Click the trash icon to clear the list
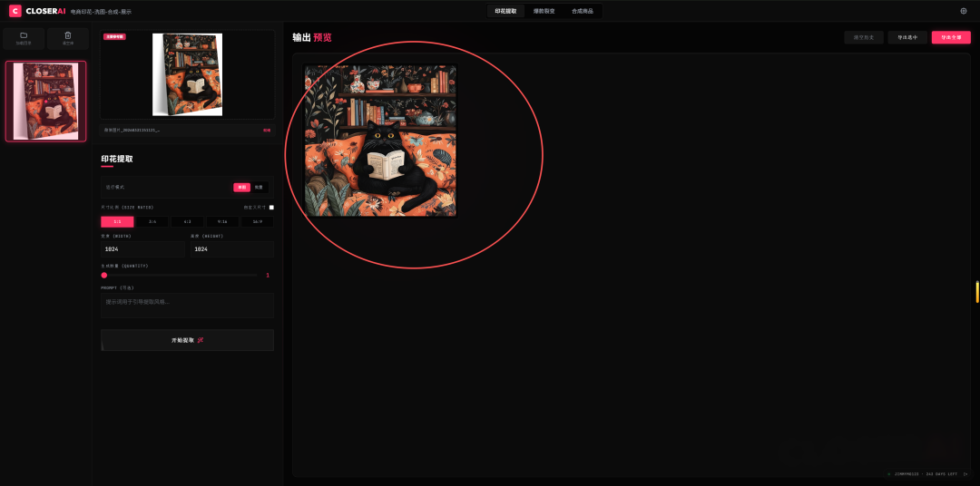The width and height of the screenshot is (980, 486). pyautogui.click(x=68, y=35)
